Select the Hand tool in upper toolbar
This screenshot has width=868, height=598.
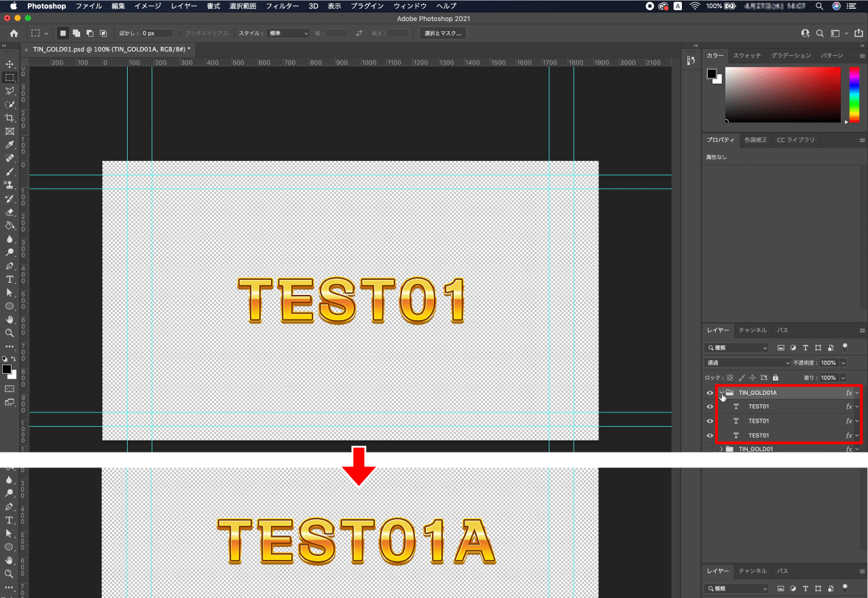coord(10,319)
